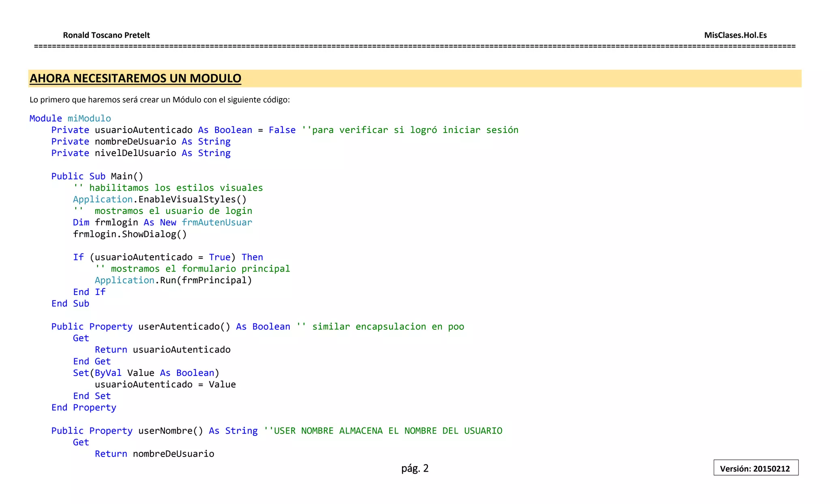This screenshot has width=830, height=504.
Task: Click Application.EnableVisualStyles() code line
Action: (160, 199)
